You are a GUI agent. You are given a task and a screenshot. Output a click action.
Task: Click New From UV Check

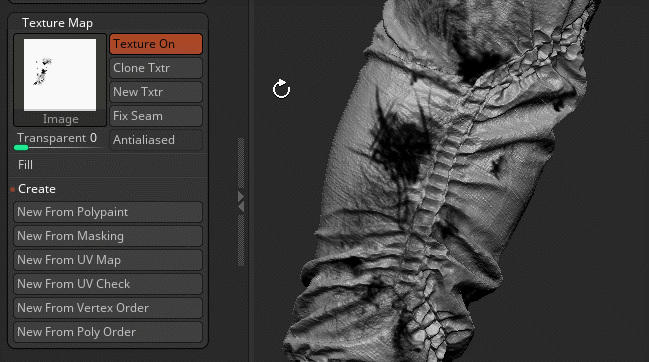pyautogui.click(x=108, y=284)
